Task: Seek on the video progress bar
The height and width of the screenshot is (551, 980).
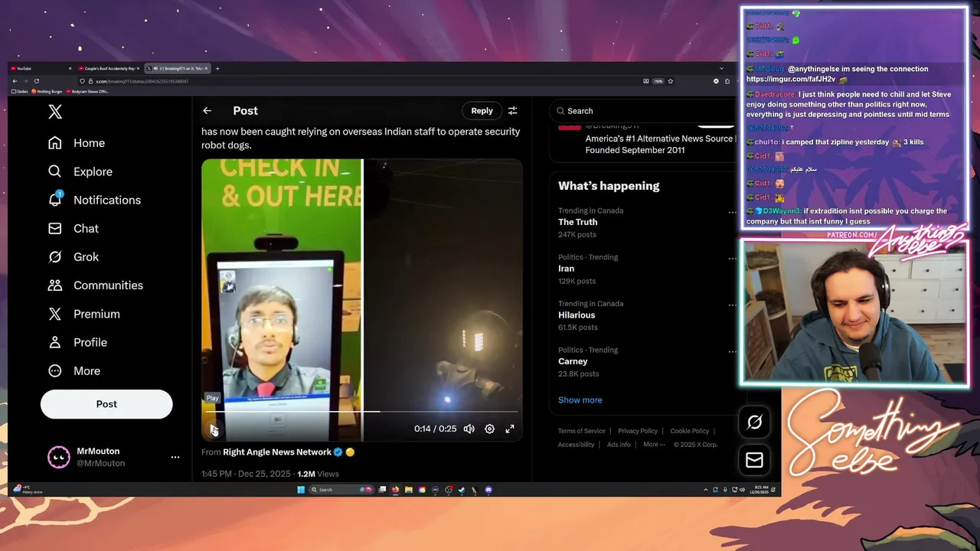Action: [x=361, y=412]
